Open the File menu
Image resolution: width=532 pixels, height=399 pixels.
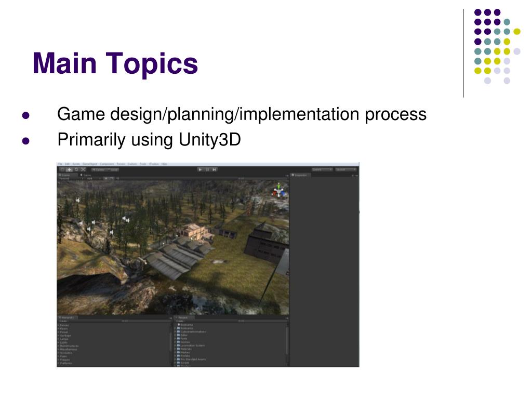click(60, 164)
